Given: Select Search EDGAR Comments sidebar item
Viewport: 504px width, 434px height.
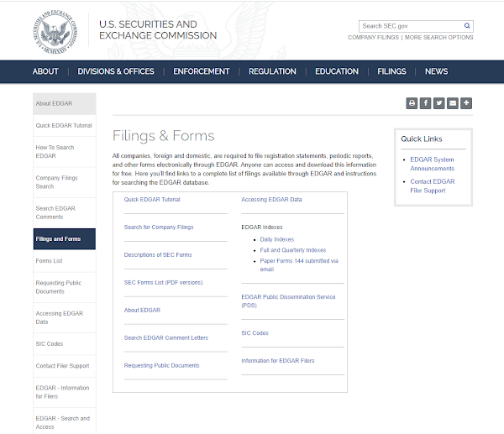Looking at the screenshot, I should 65,212.
